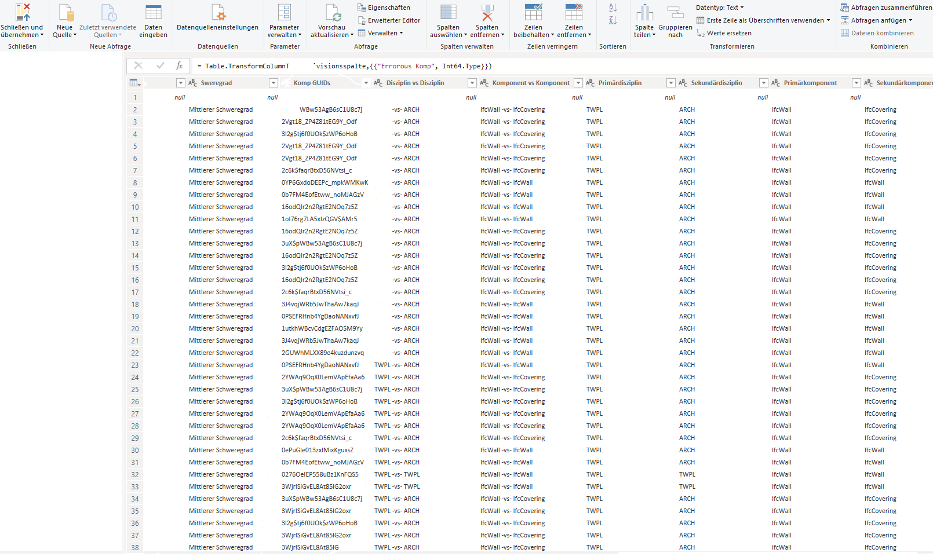Change type icon of Disziplin vs Disziplin

point(378,83)
